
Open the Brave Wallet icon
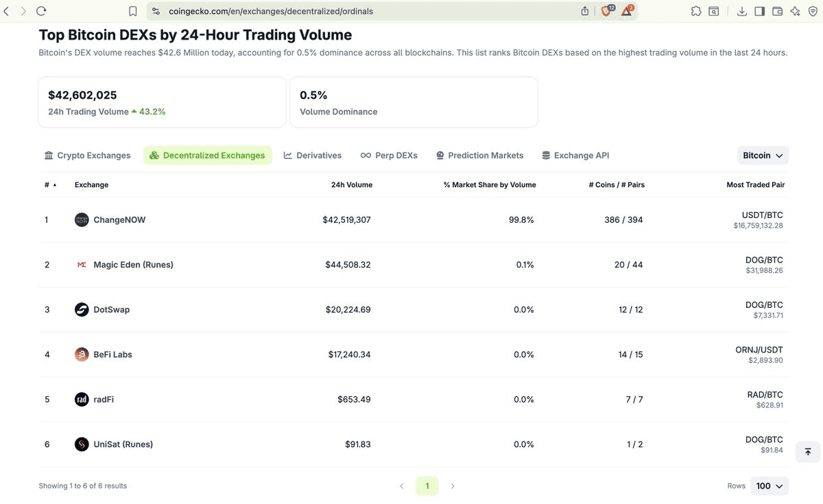tap(777, 11)
